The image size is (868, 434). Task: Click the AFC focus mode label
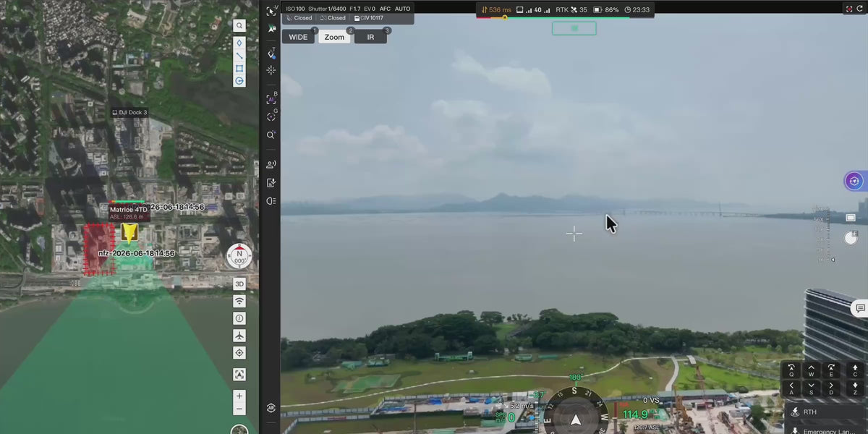pyautogui.click(x=385, y=9)
